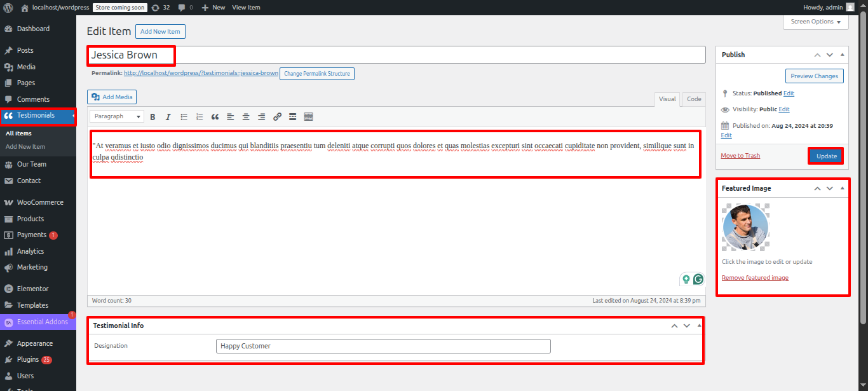Open the Paragraph format dropdown
The height and width of the screenshot is (391, 868).
coord(118,117)
